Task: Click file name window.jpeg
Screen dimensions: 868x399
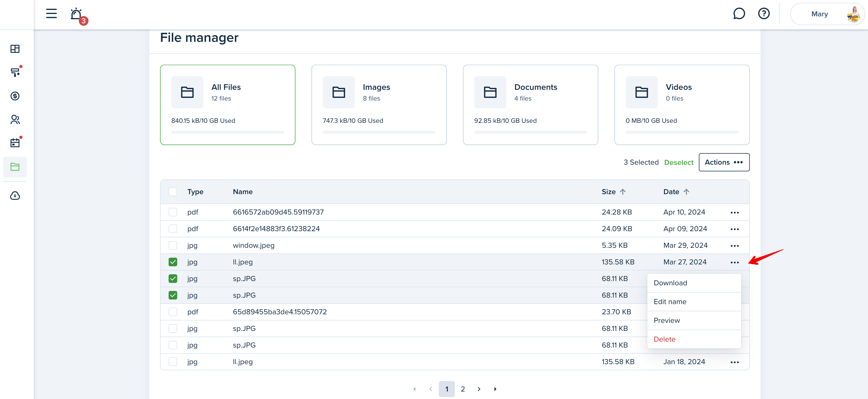Action: coord(253,245)
